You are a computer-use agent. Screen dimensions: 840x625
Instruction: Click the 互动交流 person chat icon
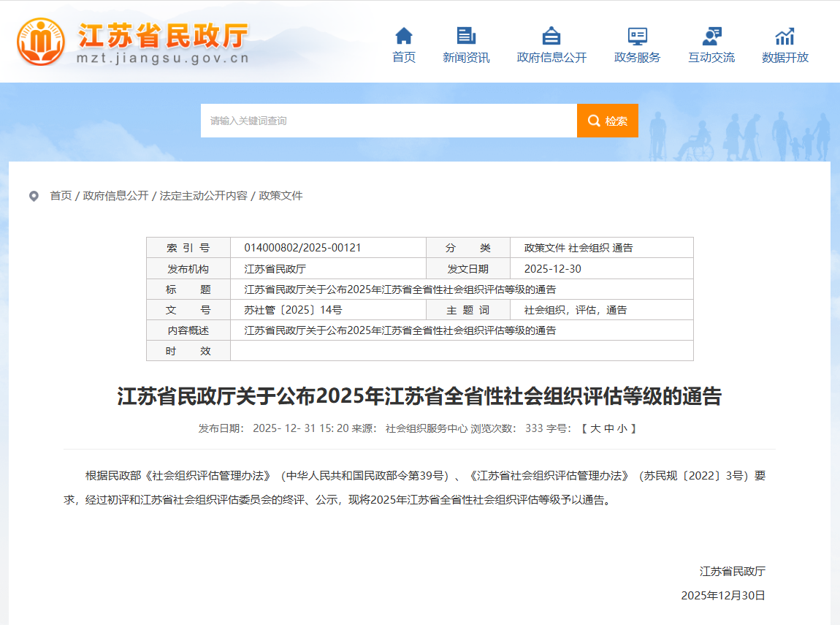pos(711,35)
